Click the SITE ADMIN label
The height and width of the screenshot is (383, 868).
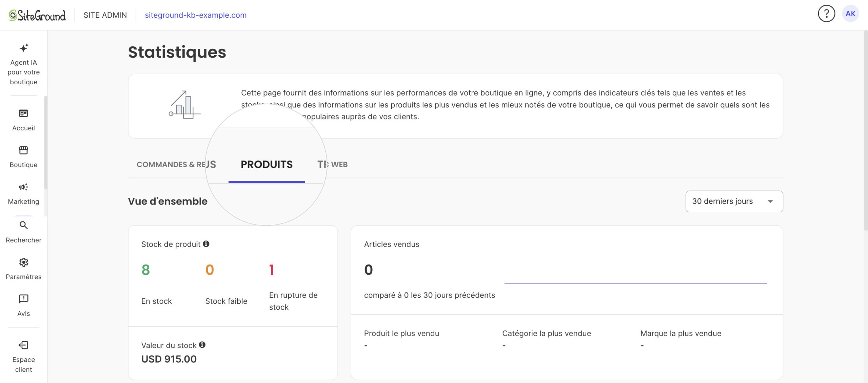(105, 15)
